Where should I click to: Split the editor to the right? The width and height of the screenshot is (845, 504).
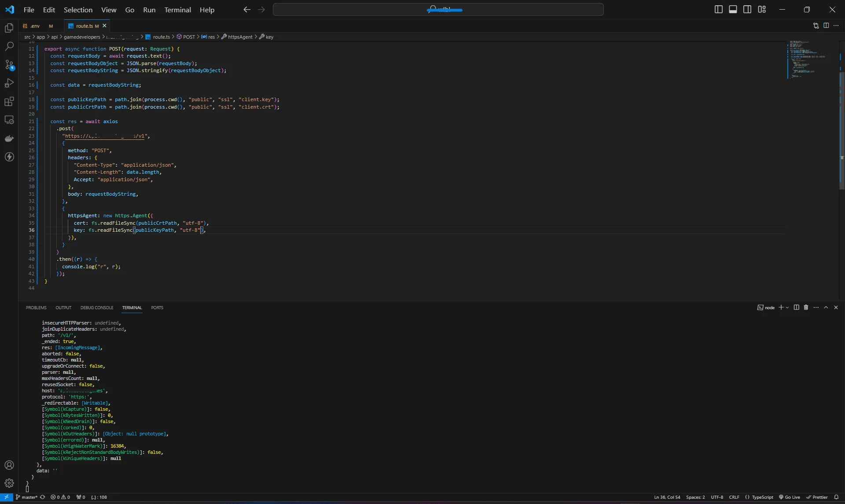point(826,26)
